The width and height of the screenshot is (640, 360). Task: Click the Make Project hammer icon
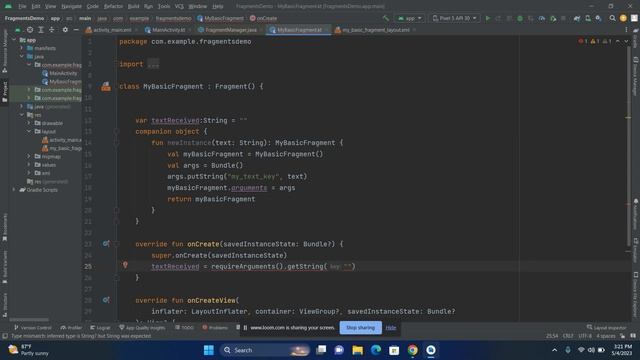[386, 18]
